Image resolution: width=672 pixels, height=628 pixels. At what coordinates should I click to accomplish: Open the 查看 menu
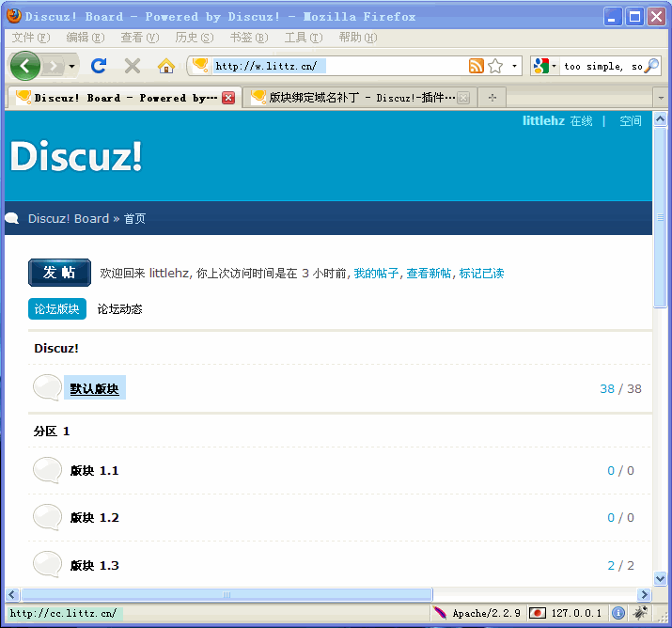pyautogui.click(x=140, y=38)
